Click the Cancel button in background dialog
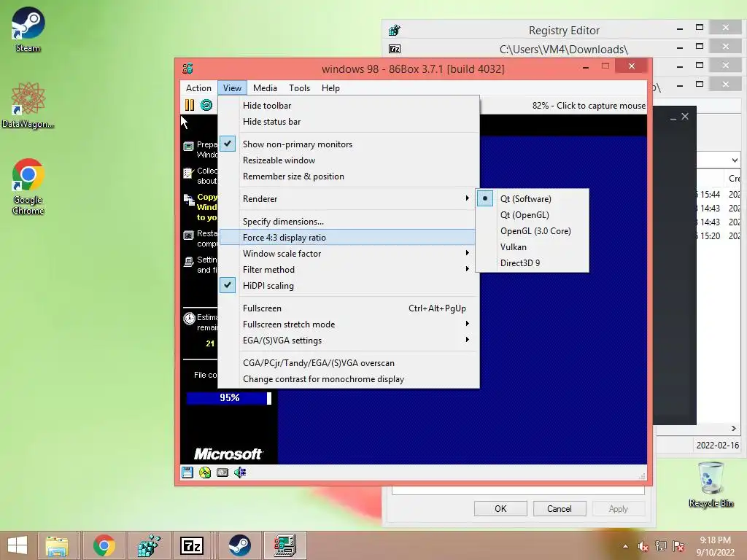This screenshot has width=747, height=560. pos(560,508)
